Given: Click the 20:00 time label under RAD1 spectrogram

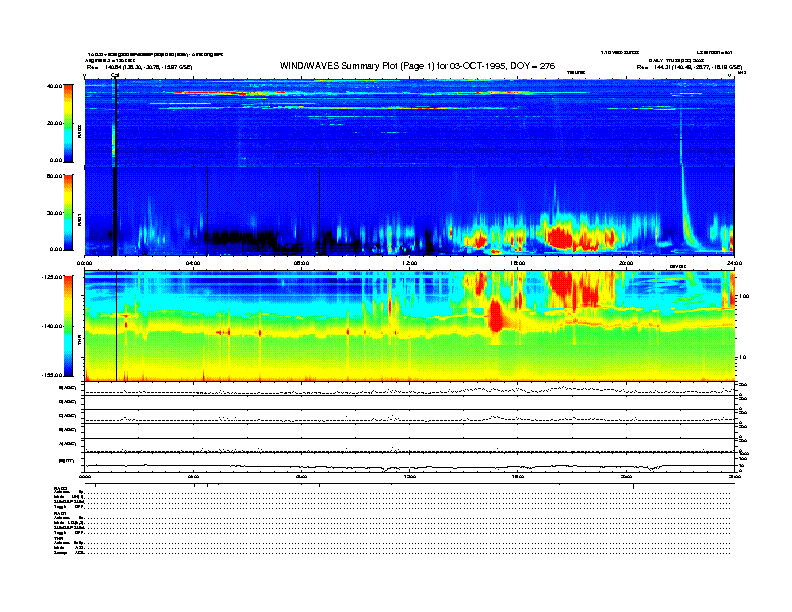Looking at the screenshot, I should point(626,263).
